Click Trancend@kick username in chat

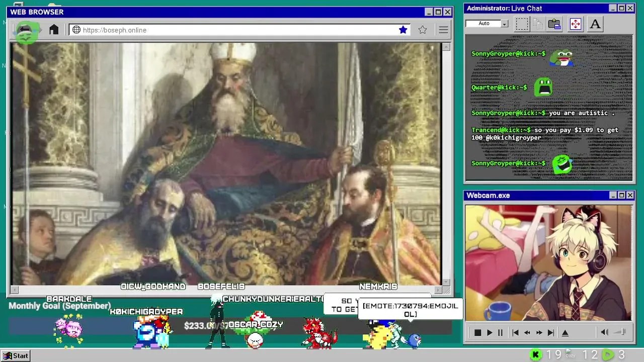point(501,130)
